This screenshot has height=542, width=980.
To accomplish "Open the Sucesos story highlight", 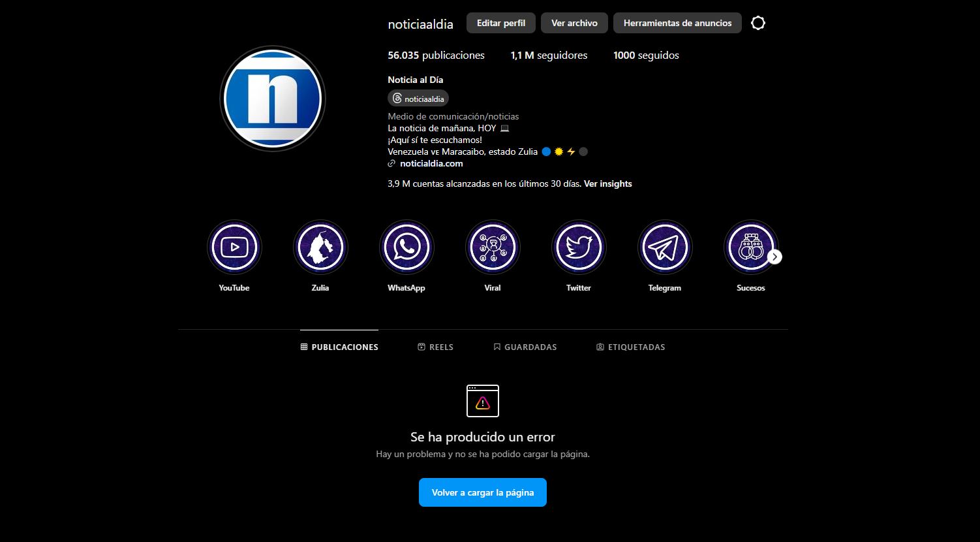I will (x=750, y=247).
